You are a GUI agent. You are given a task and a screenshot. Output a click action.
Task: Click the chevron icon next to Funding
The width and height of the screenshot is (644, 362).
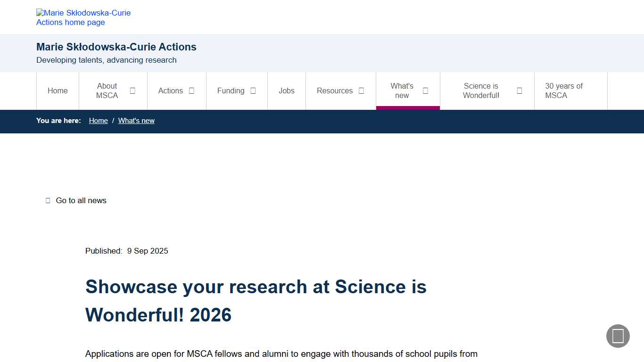tap(253, 90)
